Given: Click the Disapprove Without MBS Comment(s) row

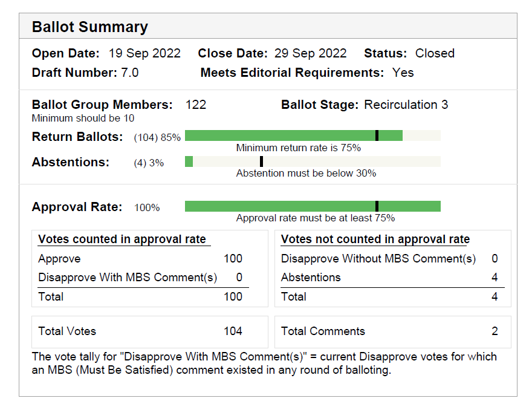Looking at the screenshot, I should coord(389,259).
